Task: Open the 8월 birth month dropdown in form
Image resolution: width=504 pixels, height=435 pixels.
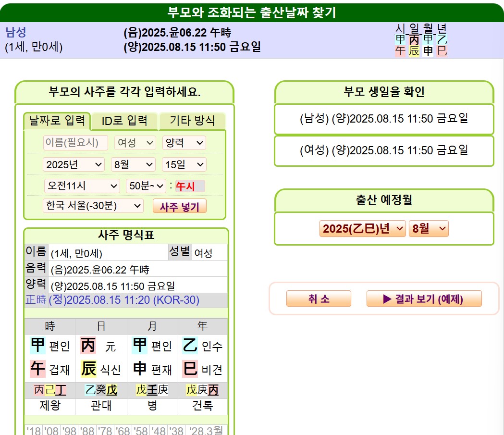Action: point(133,164)
